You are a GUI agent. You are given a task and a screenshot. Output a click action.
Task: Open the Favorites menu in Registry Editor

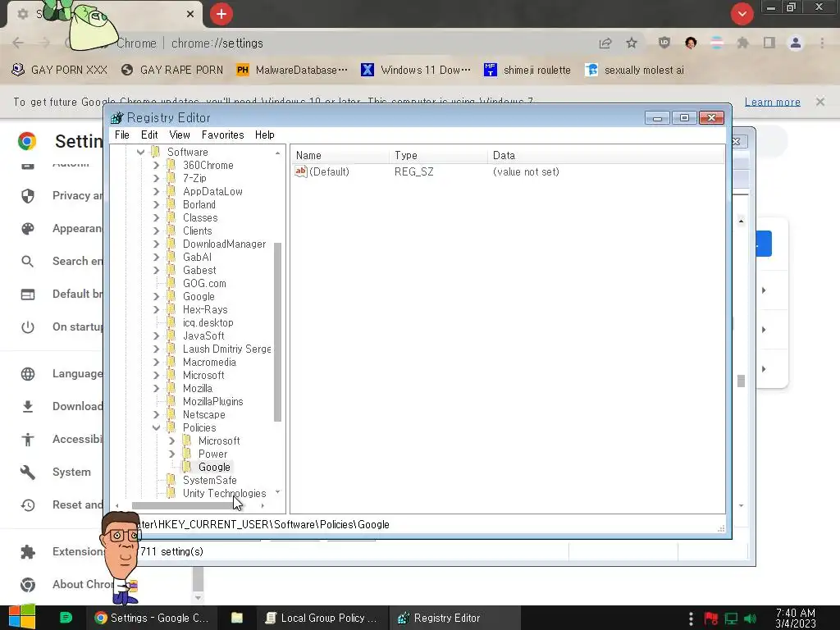pos(223,135)
